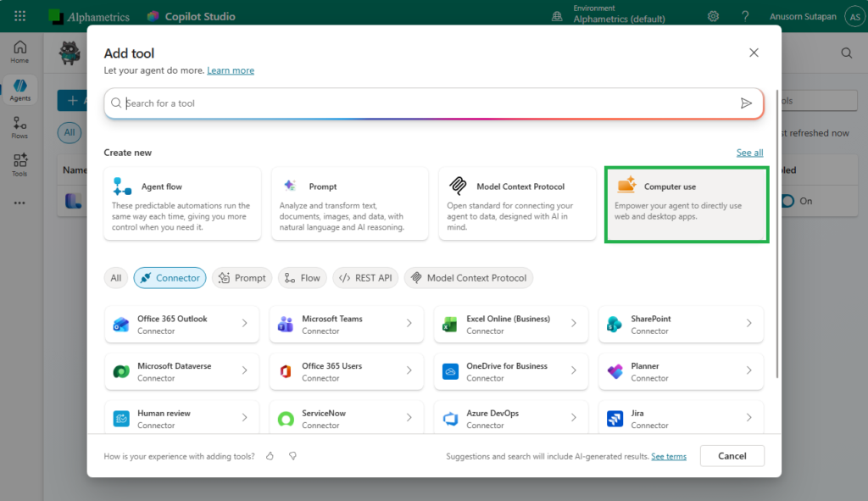Select the Flow filter
Image resolution: width=868 pixels, height=501 pixels.
303,278
